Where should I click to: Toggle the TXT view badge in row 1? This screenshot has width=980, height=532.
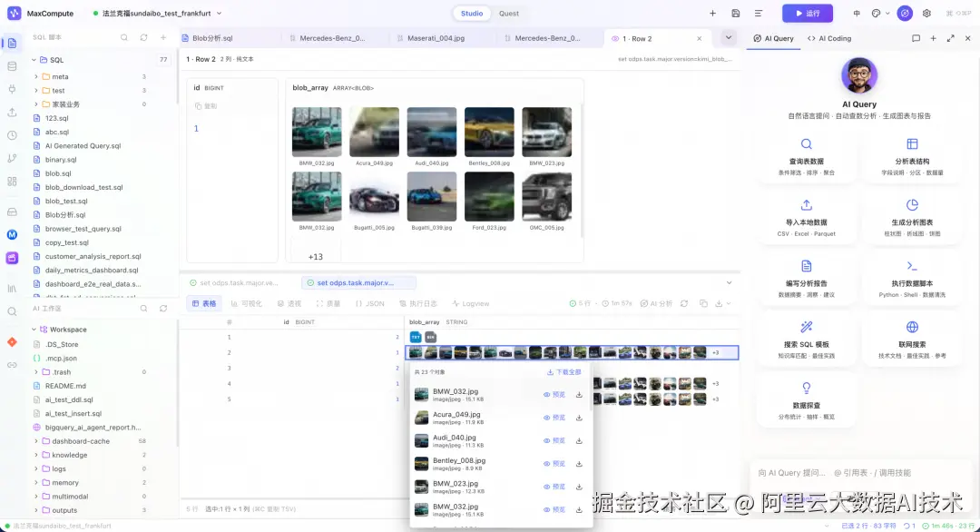[x=415, y=337]
